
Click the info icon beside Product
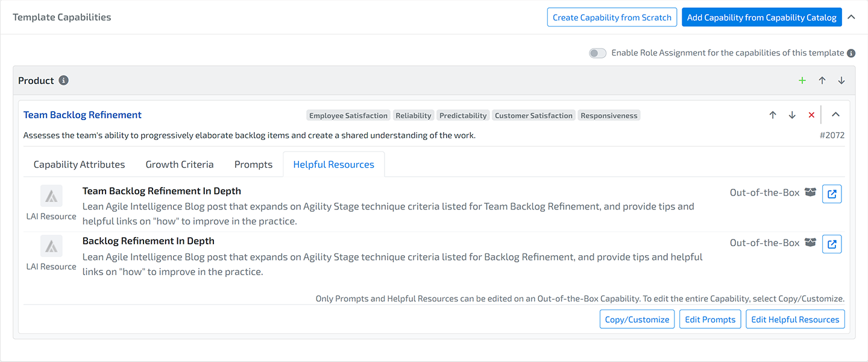[64, 80]
